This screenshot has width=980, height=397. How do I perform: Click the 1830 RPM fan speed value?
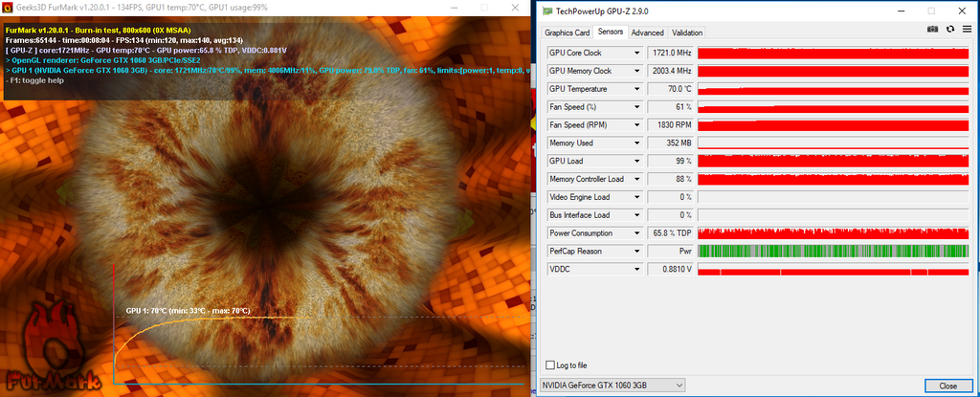(x=671, y=125)
